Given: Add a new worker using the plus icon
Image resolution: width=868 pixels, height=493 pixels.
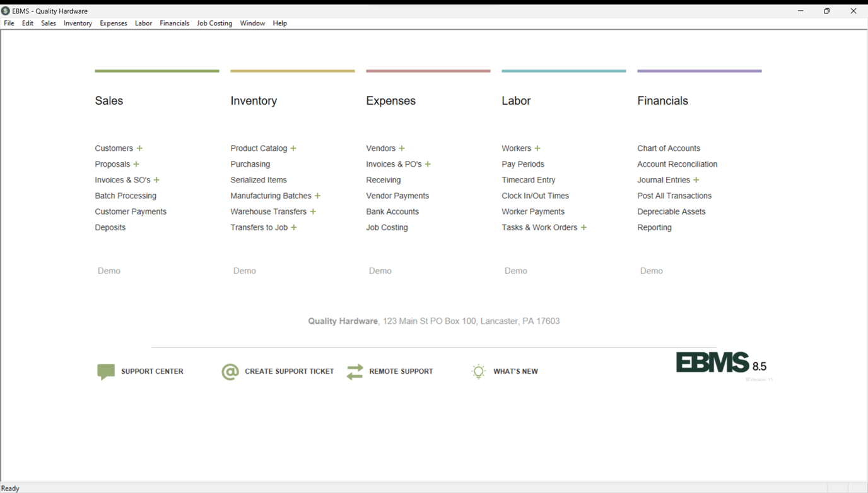Looking at the screenshot, I should tap(537, 148).
